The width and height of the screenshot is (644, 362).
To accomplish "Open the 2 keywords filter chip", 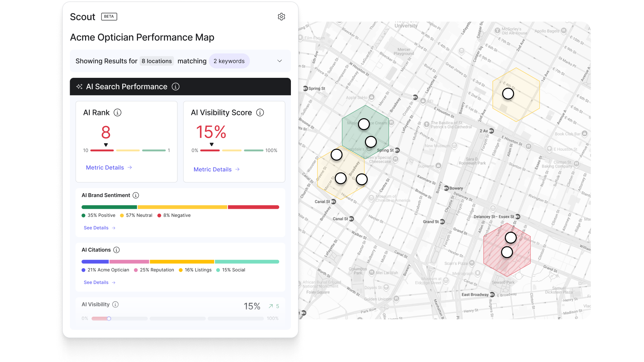I will click(229, 61).
